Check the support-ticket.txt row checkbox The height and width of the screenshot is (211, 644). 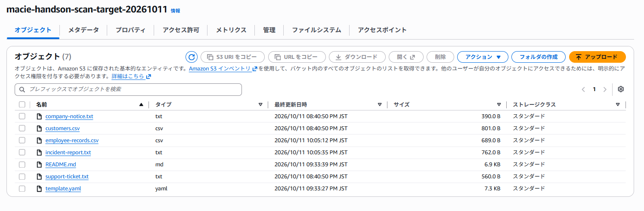pos(22,177)
